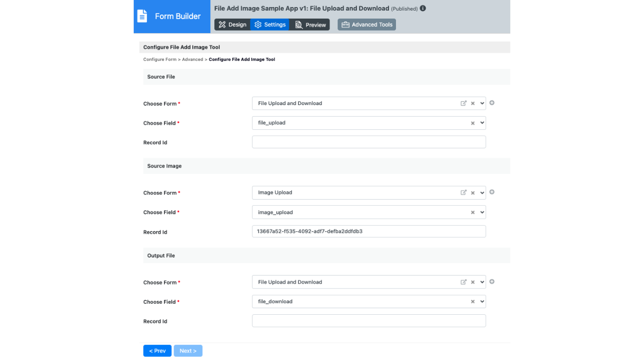644x362 pixels.
Task: Expand the Source File Choose Form dropdown
Action: (x=482, y=104)
